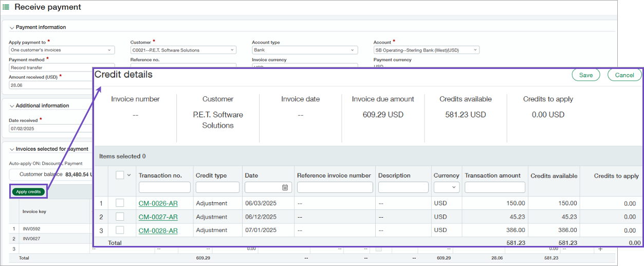Collapse the Payment information section

click(12, 27)
